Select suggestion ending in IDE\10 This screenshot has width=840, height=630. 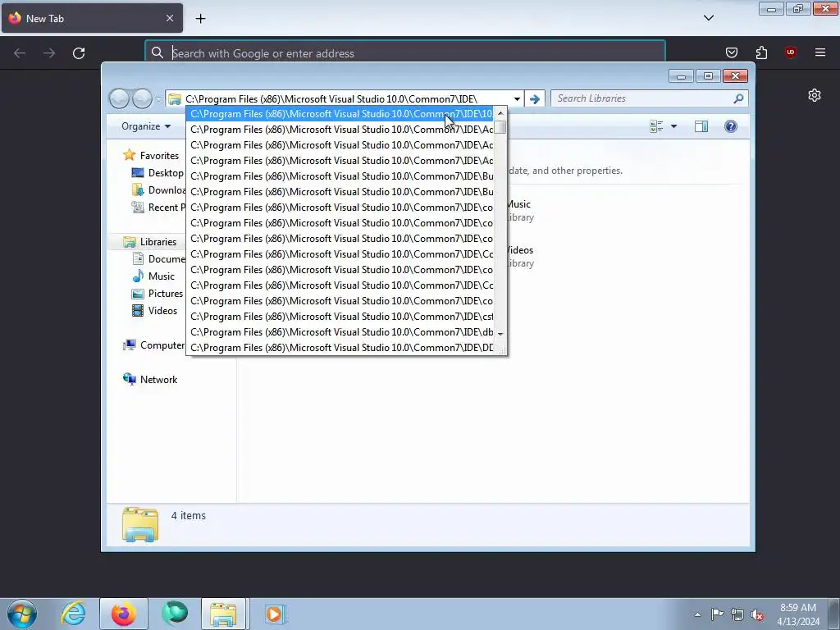[x=340, y=114]
